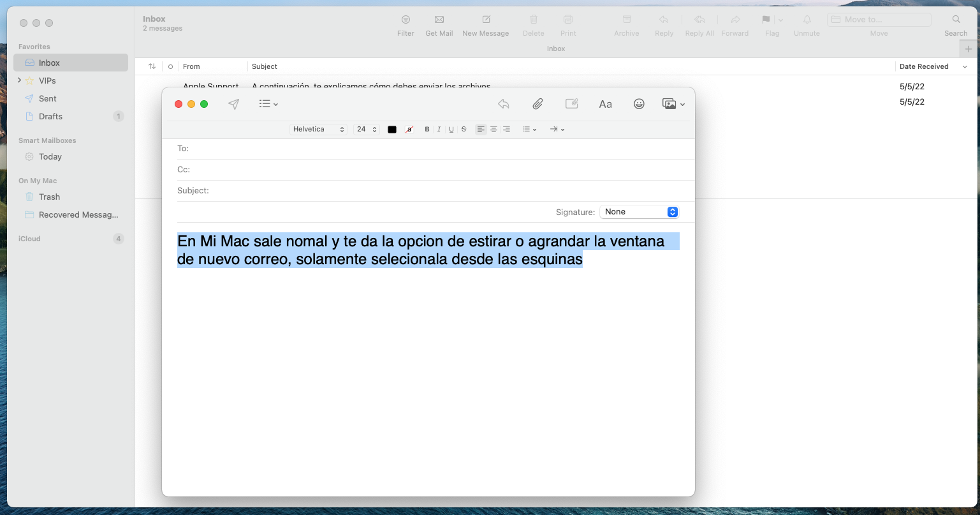Screen dimensions: 980x515
Task: Expand the VIPs mailbox group
Action: [19, 80]
